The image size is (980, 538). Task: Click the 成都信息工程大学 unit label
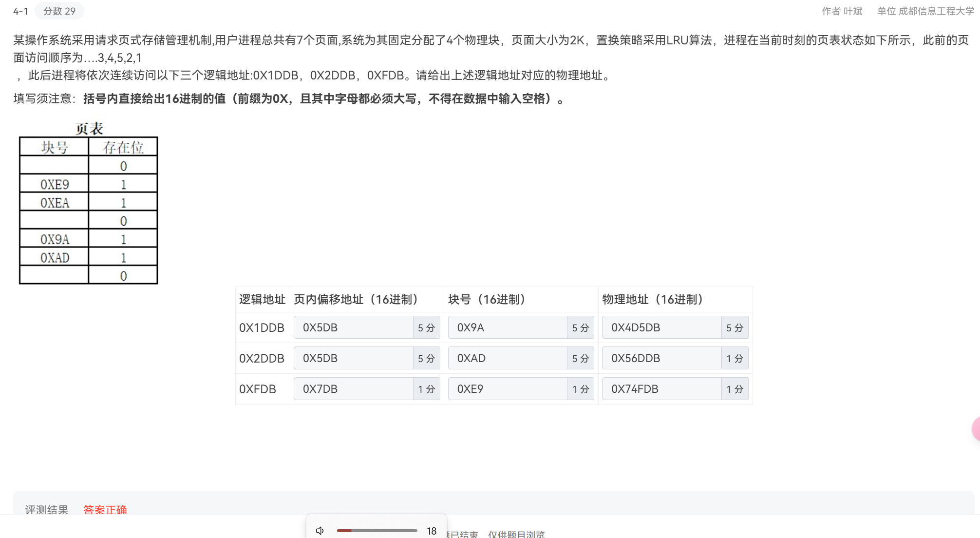click(x=936, y=11)
